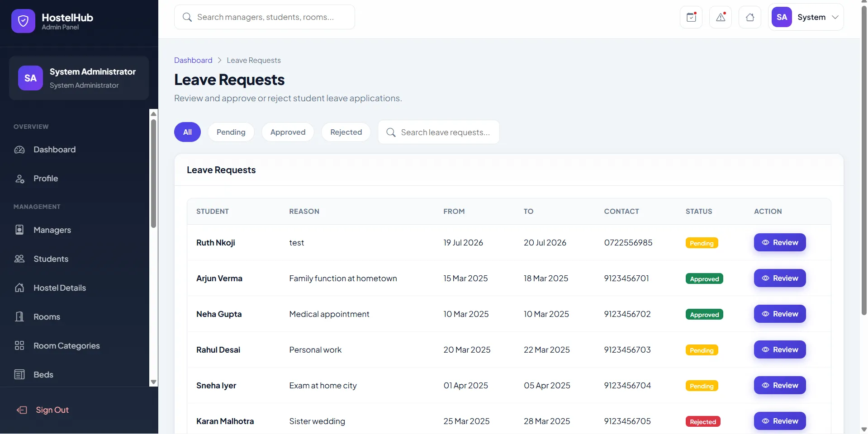Click the Hostel Details house icon

[x=19, y=288]
